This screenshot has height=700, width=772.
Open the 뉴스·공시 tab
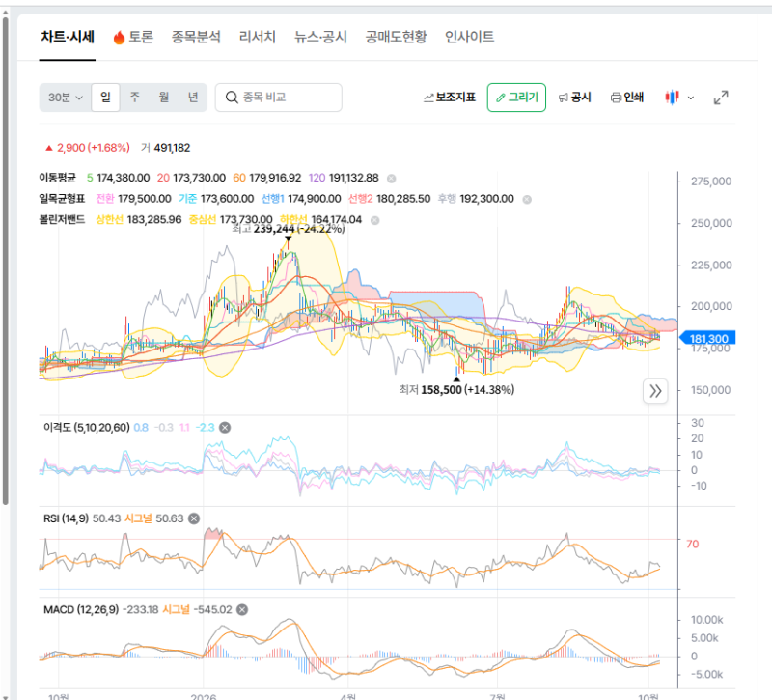point(320,37)
